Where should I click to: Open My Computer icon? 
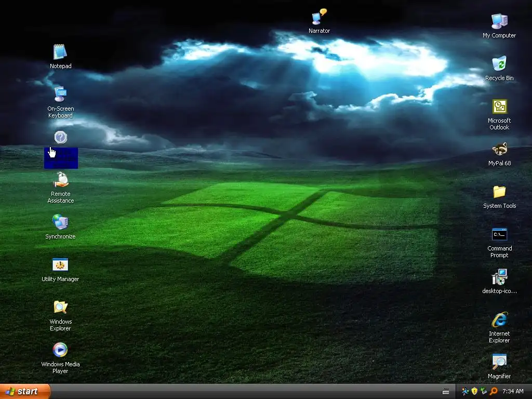coord(499,26)
